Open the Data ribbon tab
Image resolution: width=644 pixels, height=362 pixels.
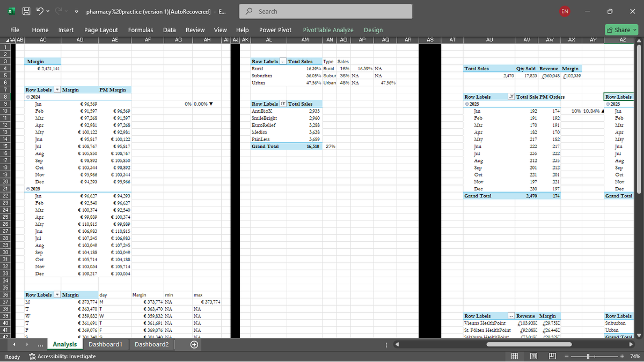coord(170,30)
